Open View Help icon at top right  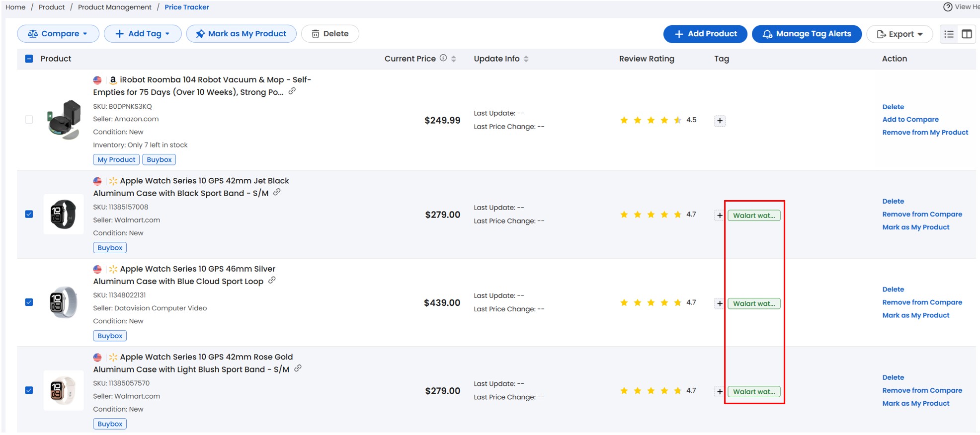pos(948,7)
